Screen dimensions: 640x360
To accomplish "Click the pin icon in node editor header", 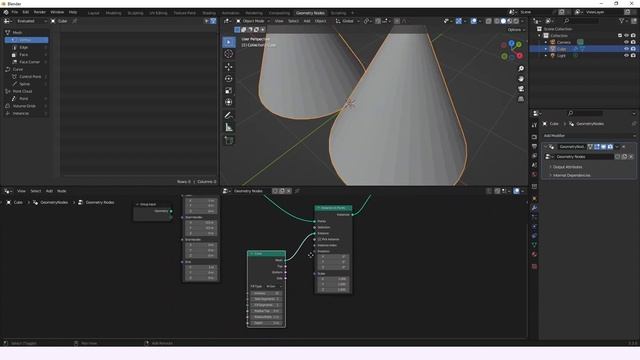I will tap(297, 191).
